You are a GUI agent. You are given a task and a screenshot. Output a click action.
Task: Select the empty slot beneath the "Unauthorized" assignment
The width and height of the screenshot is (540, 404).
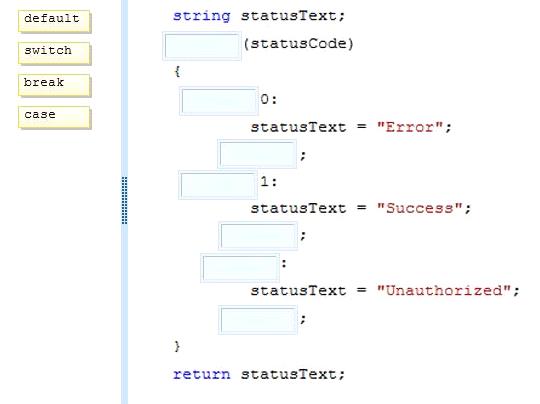tap(258, 320)
